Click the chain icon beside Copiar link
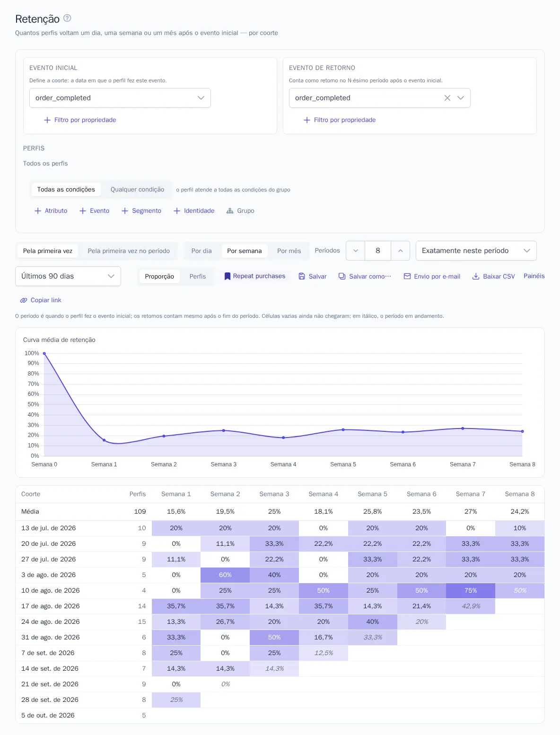 (x=24, y=300)
